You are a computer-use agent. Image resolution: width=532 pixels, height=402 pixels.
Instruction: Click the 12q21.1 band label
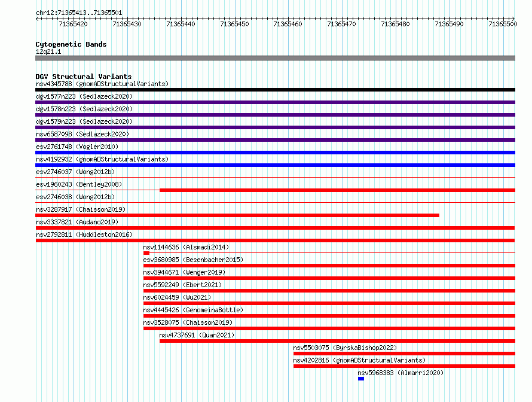48,51
